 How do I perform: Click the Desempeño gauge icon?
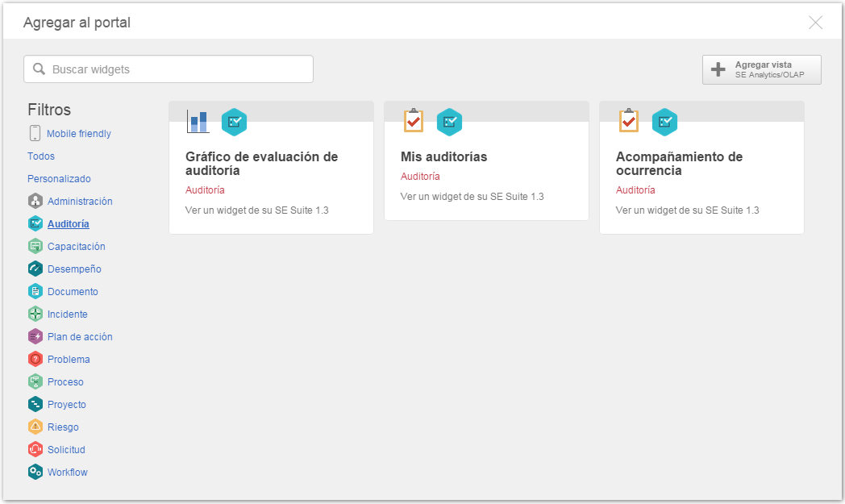[35, 269]
